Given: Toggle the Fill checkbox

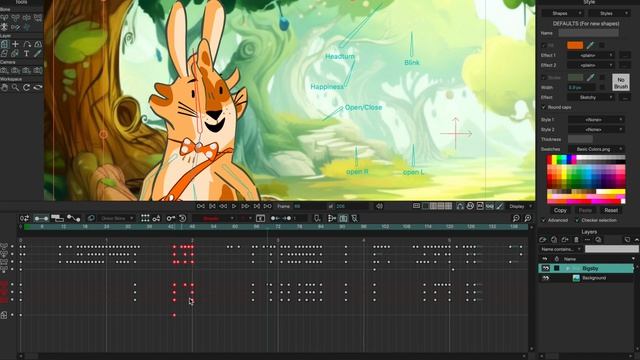Looking at the screenshot, I should click(x=544, y=45).
